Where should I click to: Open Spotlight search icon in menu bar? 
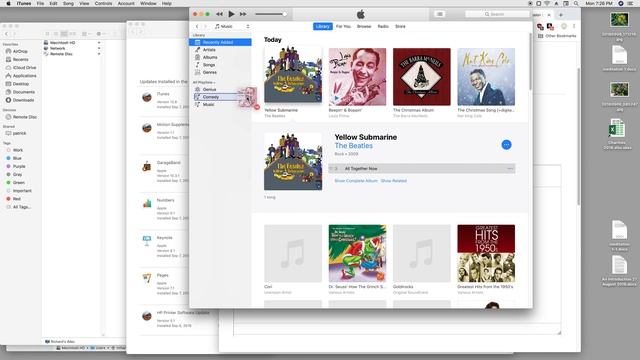(576, 3)
